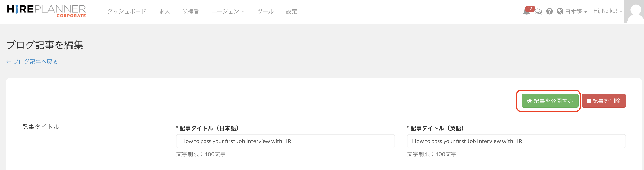Open the ツール menu
The width and height of the screenshot is (644, 170).
click(265, 11)
